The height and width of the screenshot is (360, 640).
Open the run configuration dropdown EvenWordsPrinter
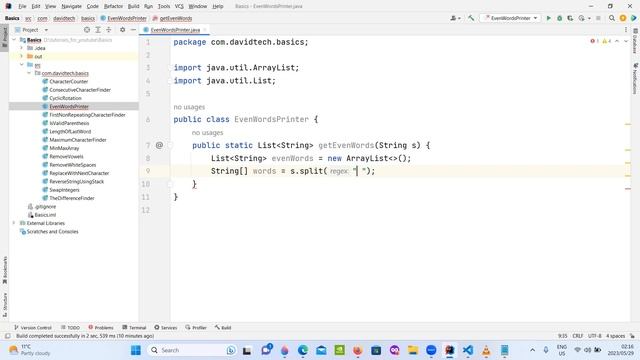click(510, 18)
